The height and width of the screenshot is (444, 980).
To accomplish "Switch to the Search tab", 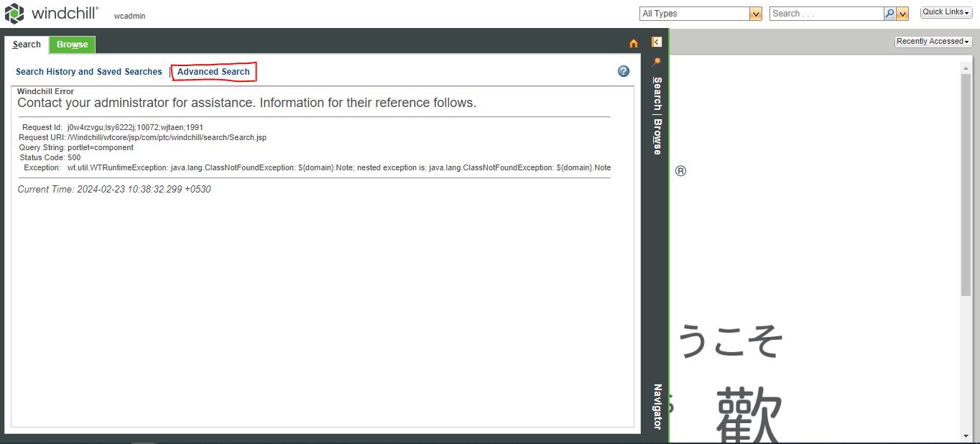I will 27,44.
